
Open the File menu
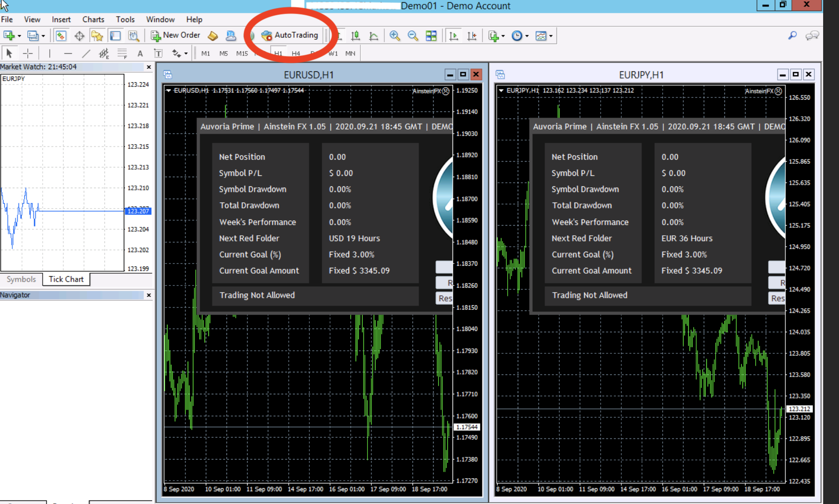(x=7, y=19)
